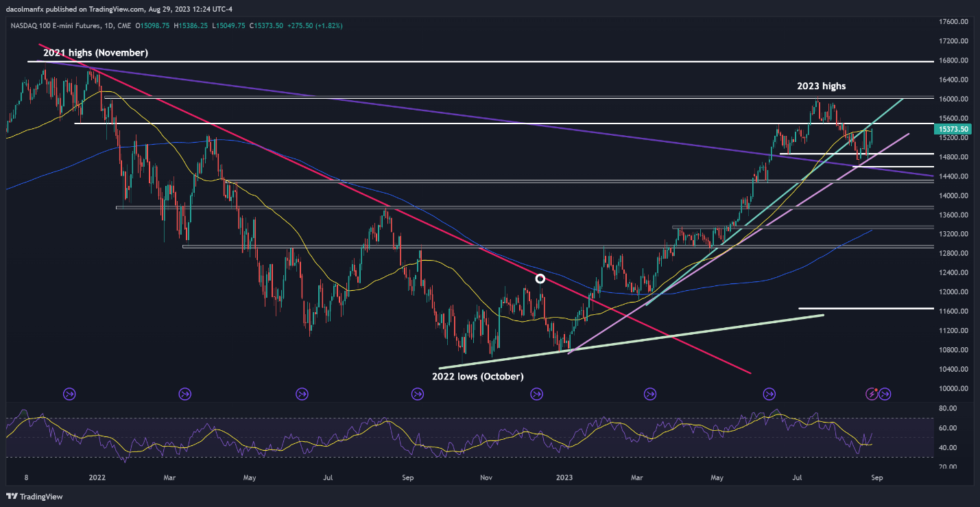
Task: Click the last rollover icon near Sep 2023
Action: click(885, 394)
